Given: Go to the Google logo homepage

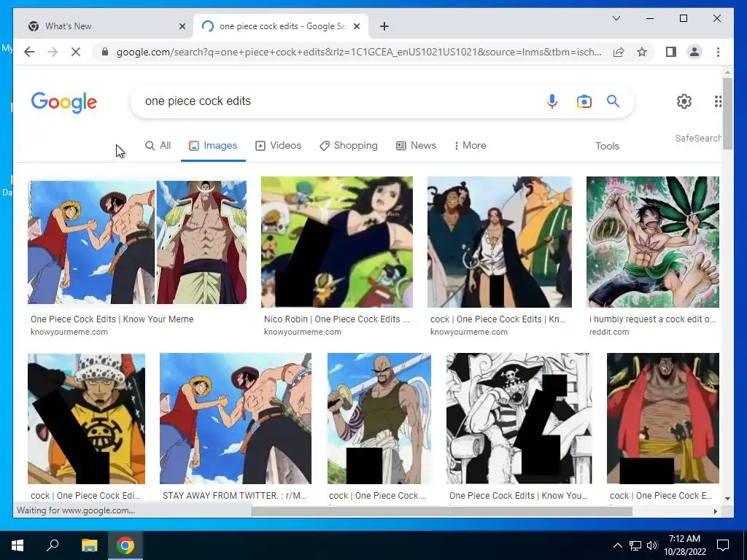Looking at the screenshot, I should click(x=64, y=102).
